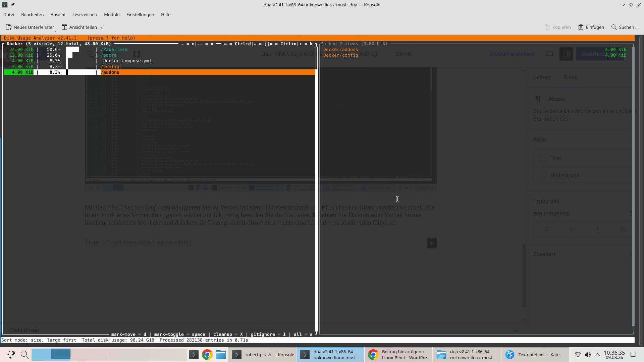Screen dimensions: 644x362
Task: Click the '(press ? for help)' text
Action: 111,38
